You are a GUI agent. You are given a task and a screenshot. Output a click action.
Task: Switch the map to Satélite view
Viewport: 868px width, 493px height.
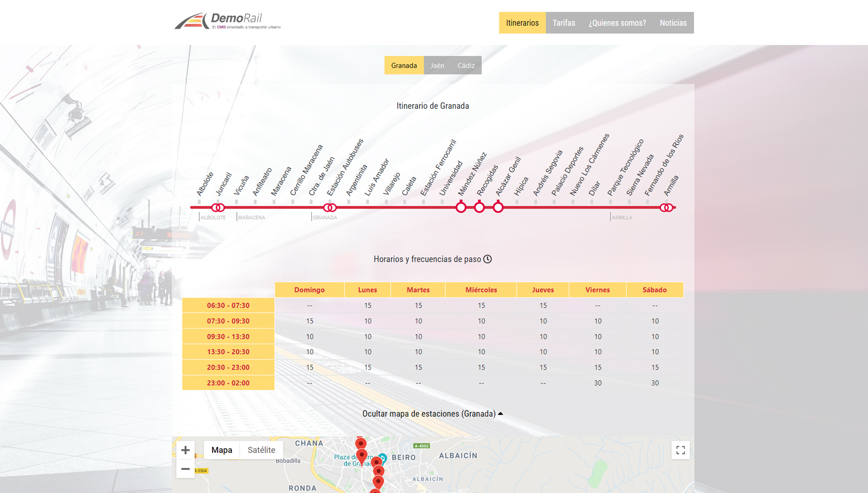(261, 450)
